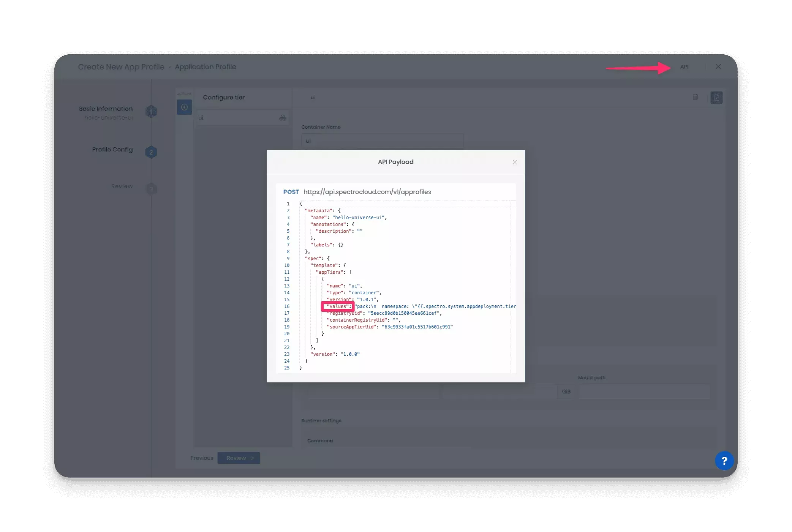Close the API Payload dialog with its X icon
This screenshot has width=792, height=532.
click(515, 162)
